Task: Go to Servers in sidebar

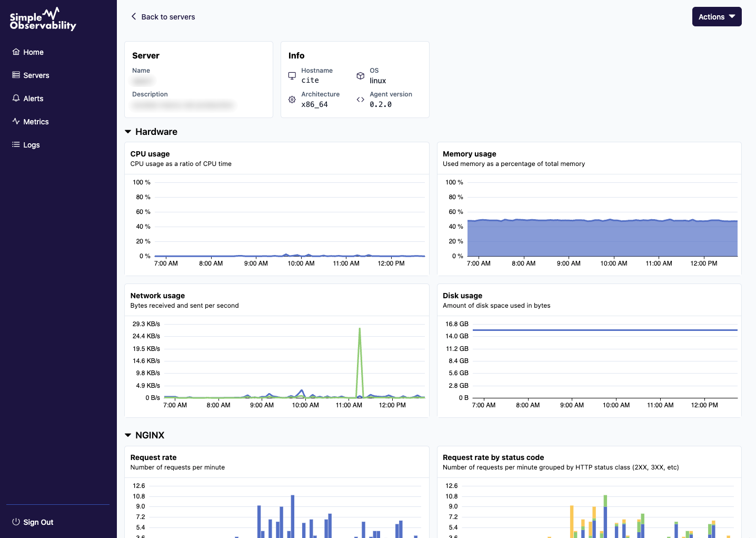Action: 36,75
